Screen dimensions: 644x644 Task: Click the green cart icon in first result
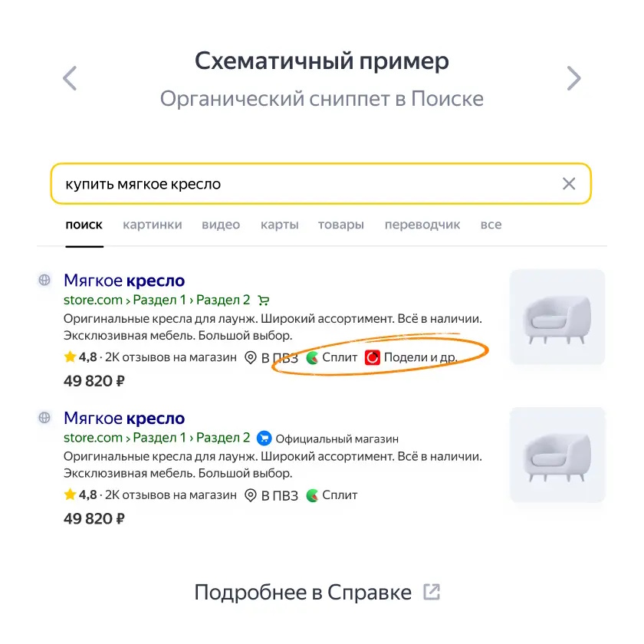(263, 301)
